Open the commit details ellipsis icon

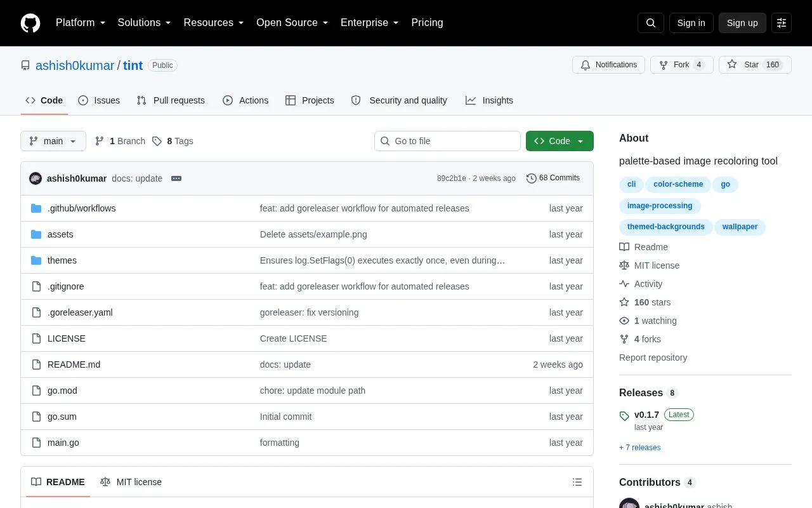176,178
